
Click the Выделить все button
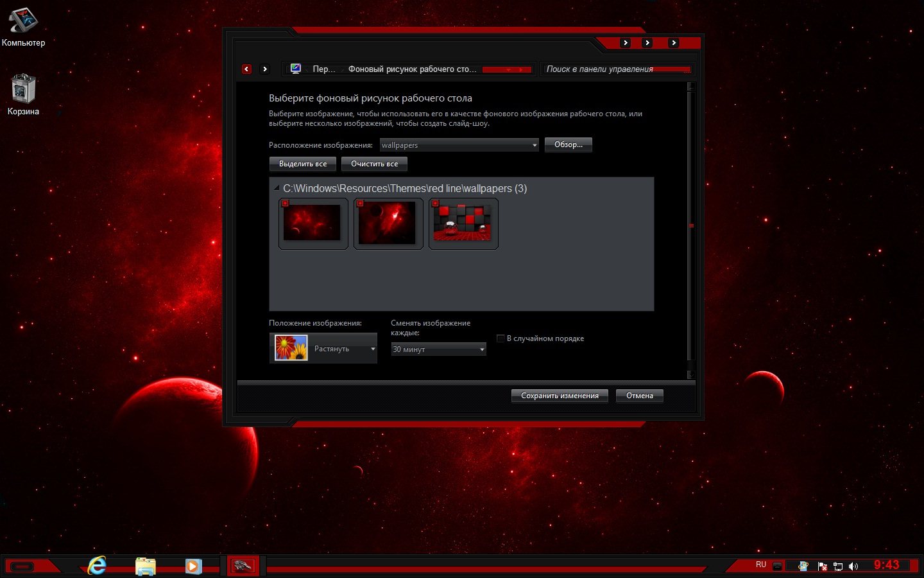pos(303,164)
